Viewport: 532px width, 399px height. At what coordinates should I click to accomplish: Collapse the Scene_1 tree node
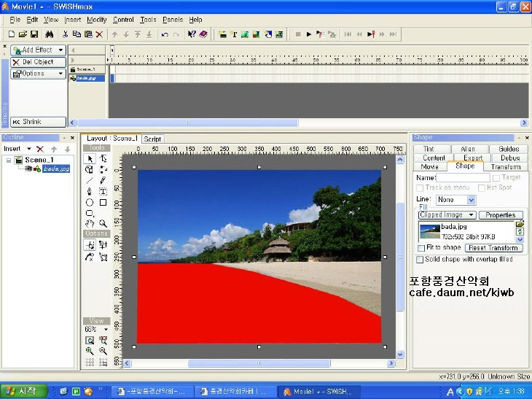coord(9,160)
